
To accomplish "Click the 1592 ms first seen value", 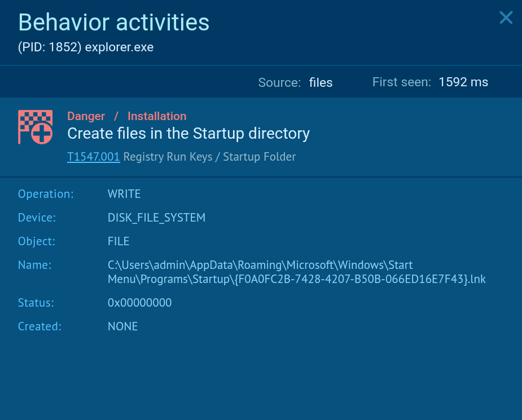I will pyautogui.click(x=463, y=82).
